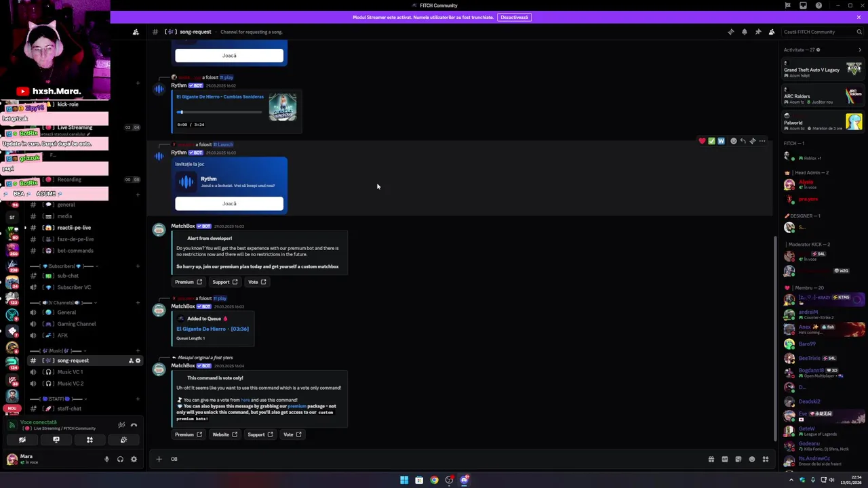Show pinned messages with the pin icon

point(757,32)
